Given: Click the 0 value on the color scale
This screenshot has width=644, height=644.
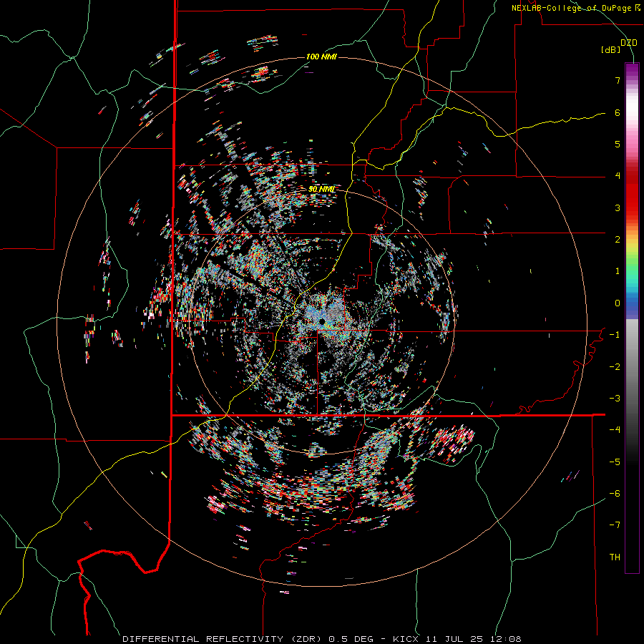Looking at the screenshot, I should [618, 303].
